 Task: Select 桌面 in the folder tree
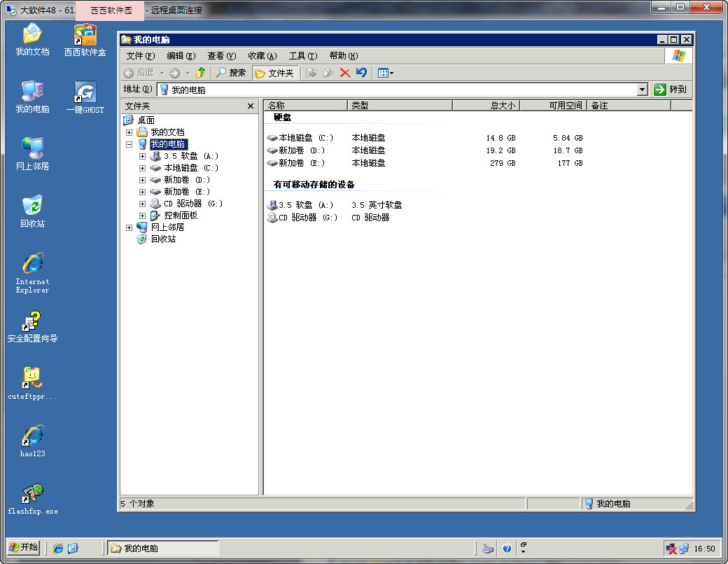[146, 120]
